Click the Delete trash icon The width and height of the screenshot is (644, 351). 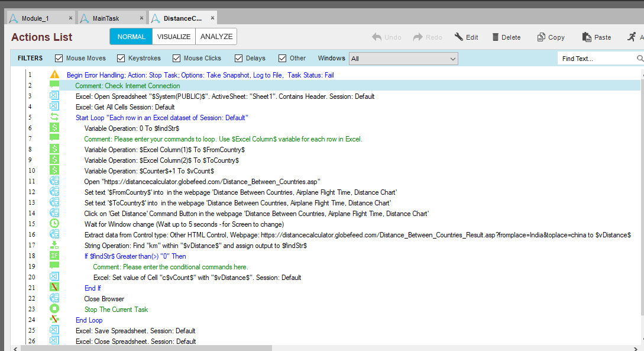pyautogui.click(x=496, y=37)
